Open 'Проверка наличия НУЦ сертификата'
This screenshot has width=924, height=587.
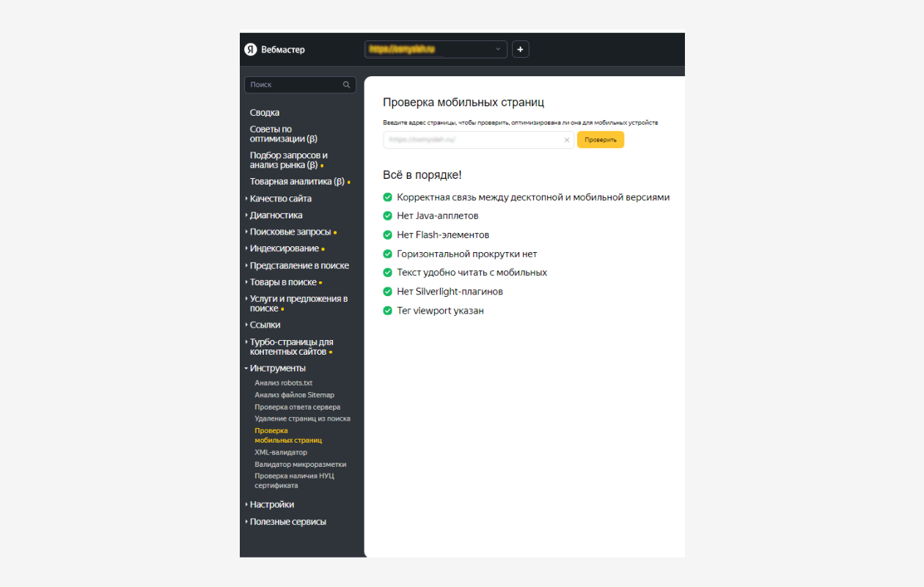pos(295,481)
